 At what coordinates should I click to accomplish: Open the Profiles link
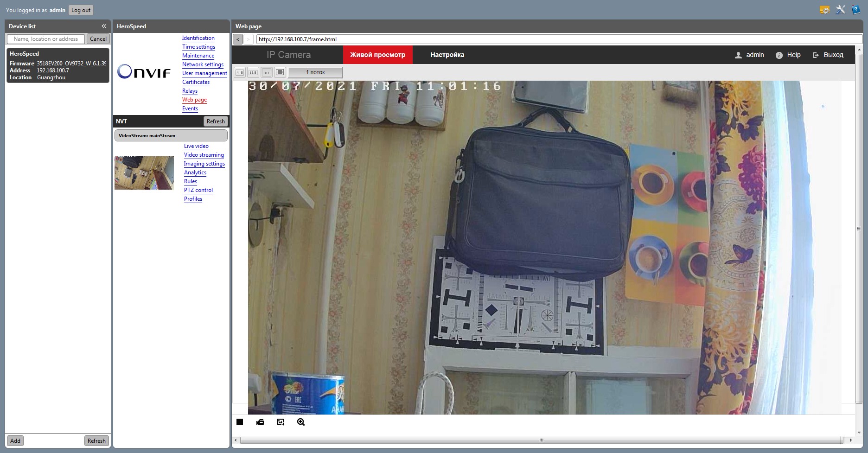193,199
